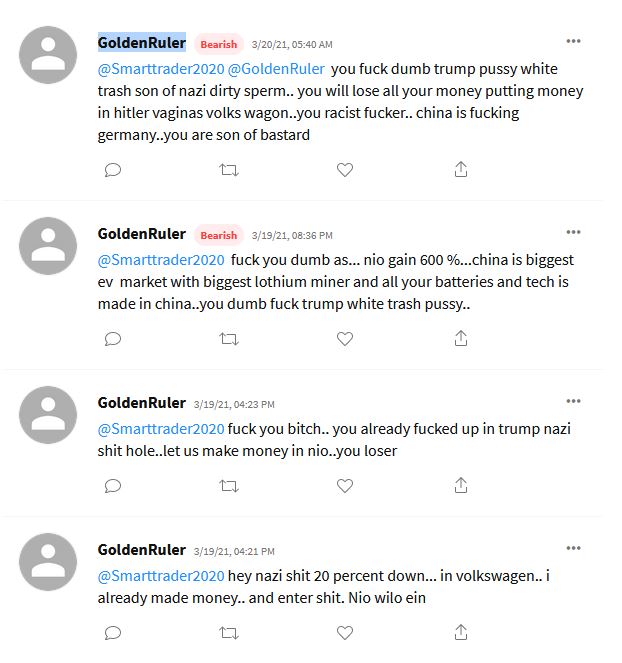This screenshot has height=663, width=622.
Task: Click Bearish tag on 08:36 PM post
Action: click(x=218, y=235)
